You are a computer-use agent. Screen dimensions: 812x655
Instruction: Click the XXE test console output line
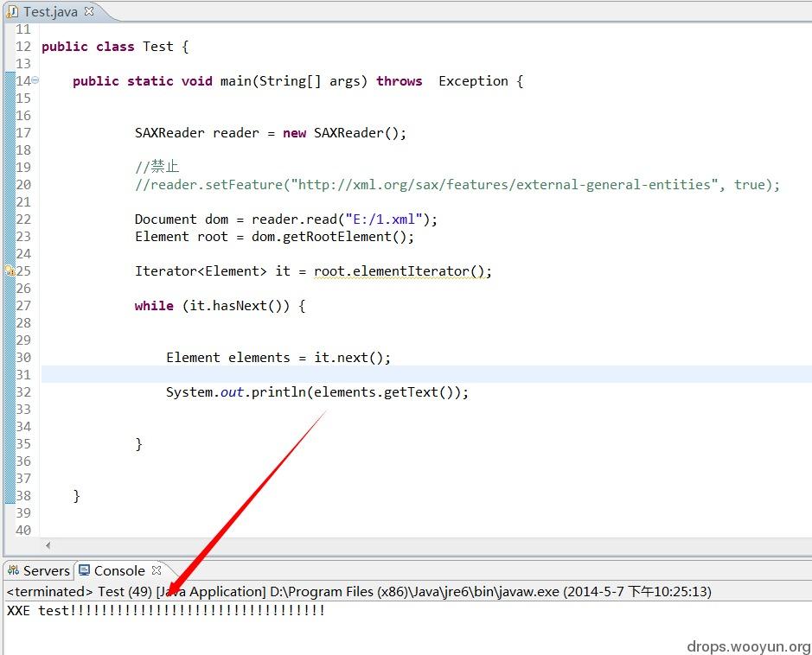click(x=165, y=610)
